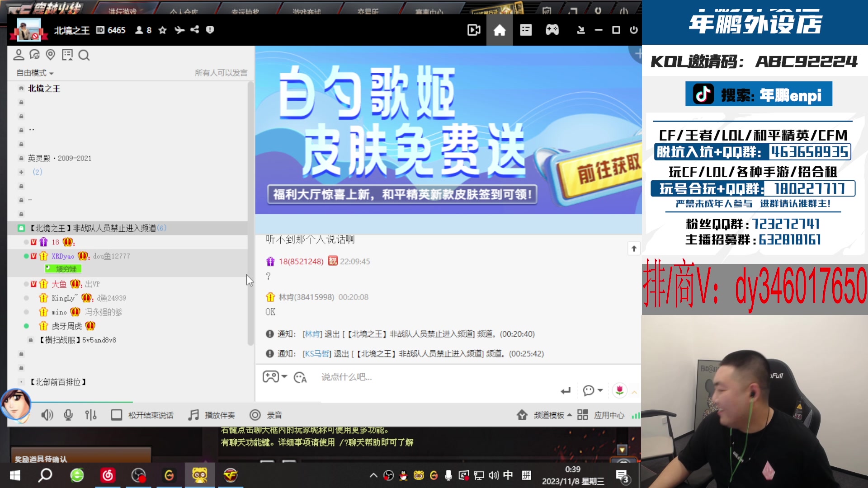Select user 大鱼 in channel list
Image resolution: width=868 pixels, height=488 pixels.
tap(59, 284)
